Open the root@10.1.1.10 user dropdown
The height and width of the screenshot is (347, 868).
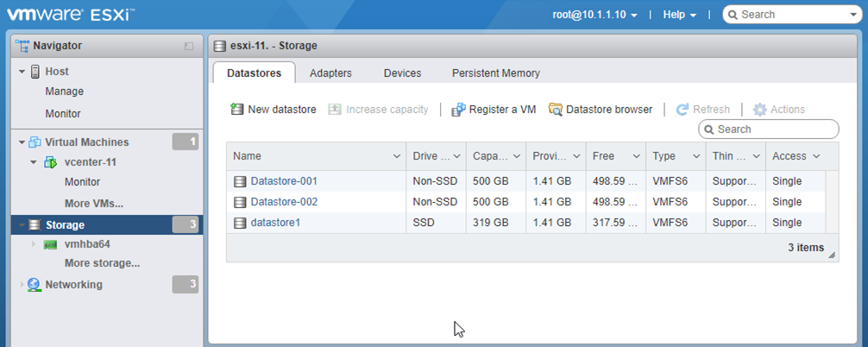(594, 15)
